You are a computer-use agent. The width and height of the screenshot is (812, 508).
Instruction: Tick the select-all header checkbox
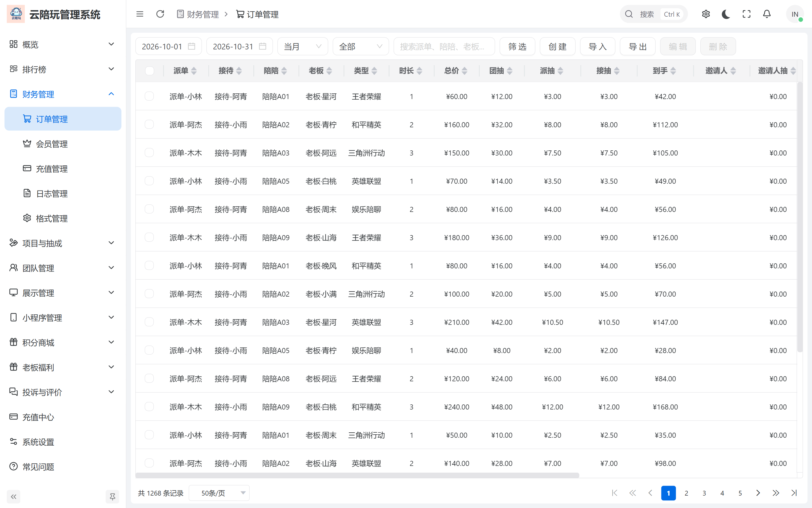(x=150, y=71)
